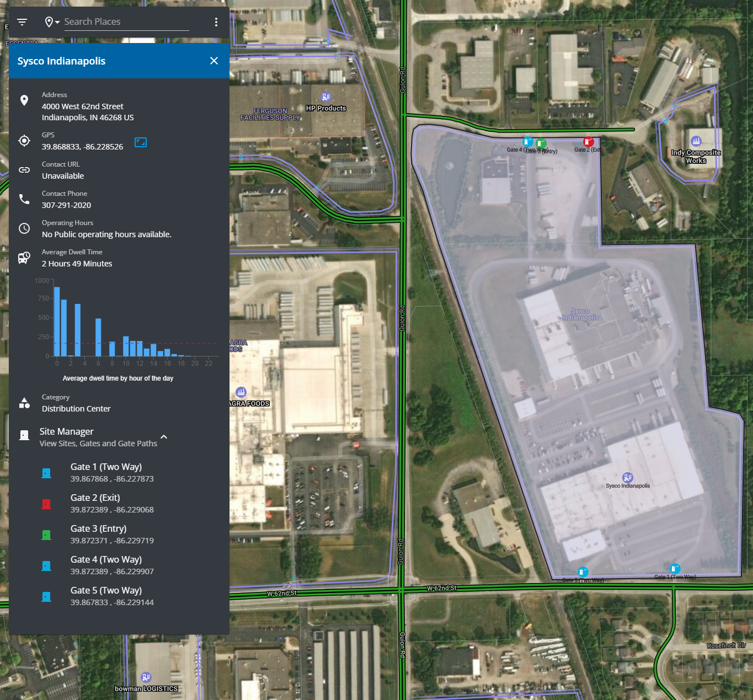This screenshot has height=700, width=753.
Task: Click the GPS coordinates map-view icon
Action: click(x=140, y=142)
